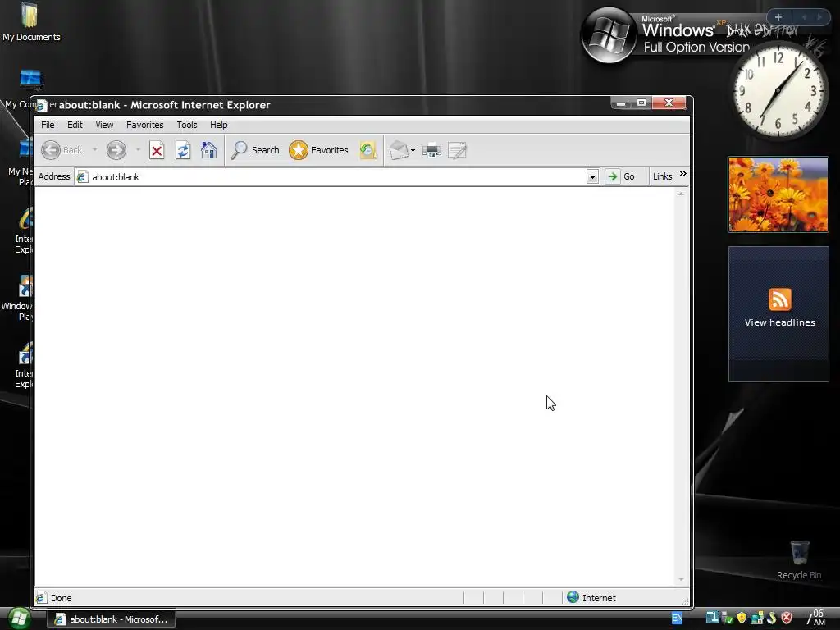This screenshot has height=630, width=840.
Task: Click View headlines in feed gadget
Action: click(x=779, y=322)
